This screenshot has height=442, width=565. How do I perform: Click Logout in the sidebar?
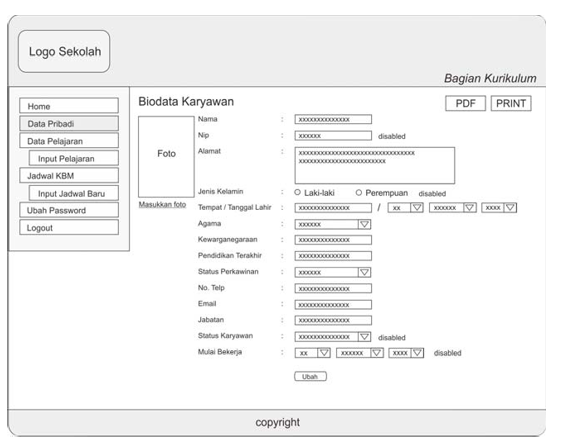click(x=69, y=227)
